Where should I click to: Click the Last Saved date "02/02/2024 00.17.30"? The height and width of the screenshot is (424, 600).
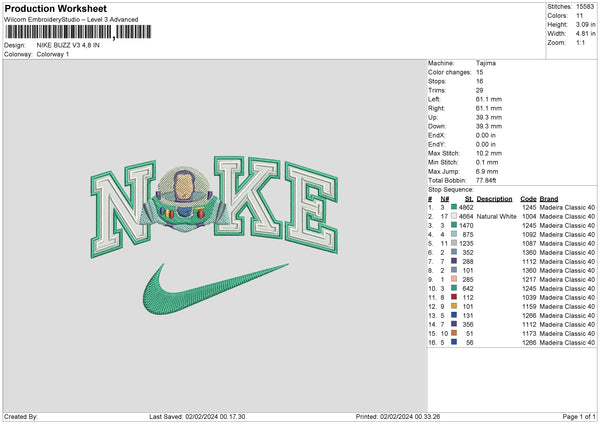(215, 417)
